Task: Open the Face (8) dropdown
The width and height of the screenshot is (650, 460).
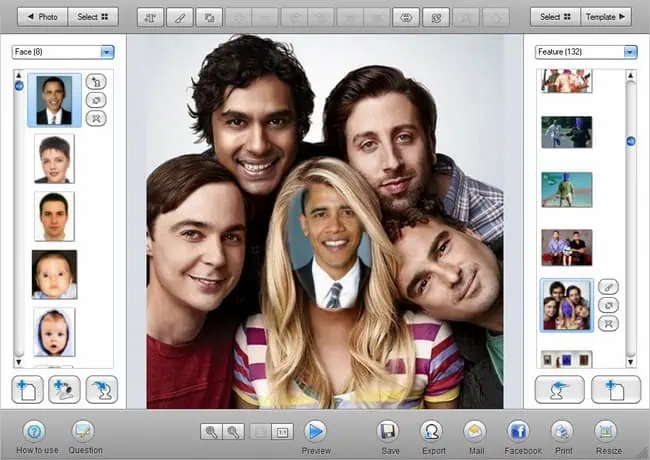Action: [x=63, y=52]
